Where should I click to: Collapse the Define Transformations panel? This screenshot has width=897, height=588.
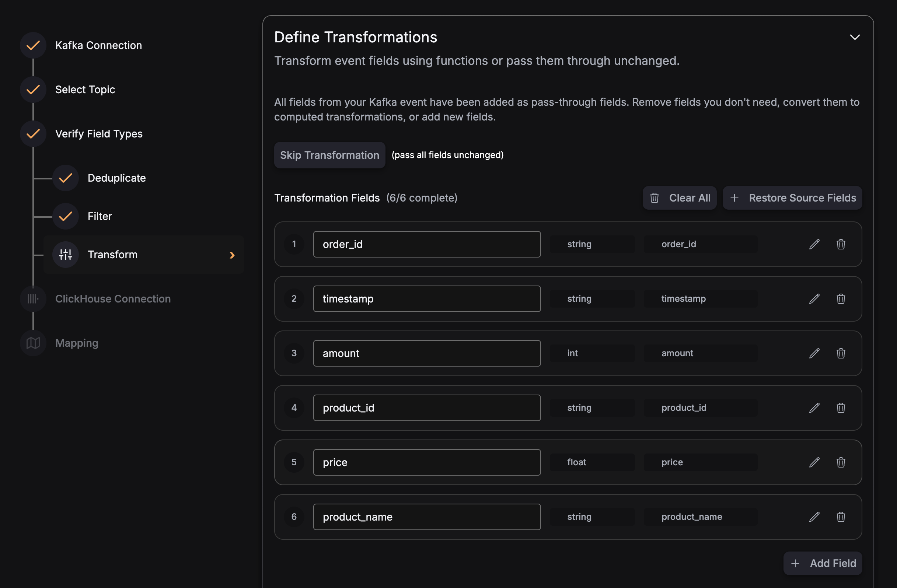855,37
